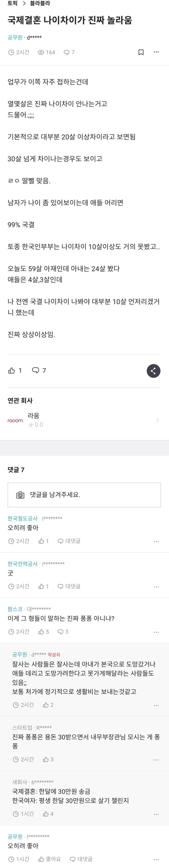The width and height of the screenshot is (169, 868).
Task: Expand the 라움 company chevron arrow
Action: [157, 420]
